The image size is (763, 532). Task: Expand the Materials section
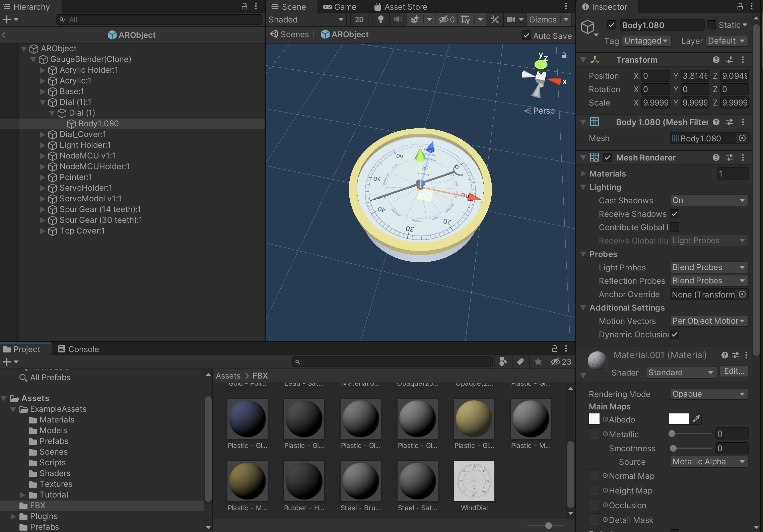click(583, 174)
